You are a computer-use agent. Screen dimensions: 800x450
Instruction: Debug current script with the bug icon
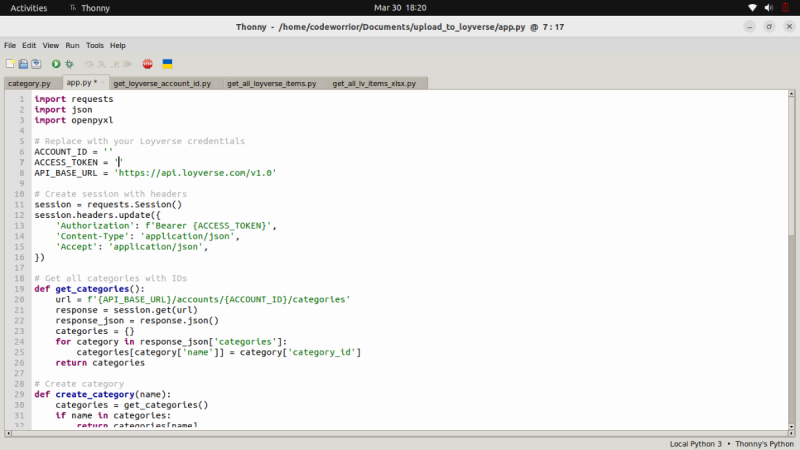point(69,64)
